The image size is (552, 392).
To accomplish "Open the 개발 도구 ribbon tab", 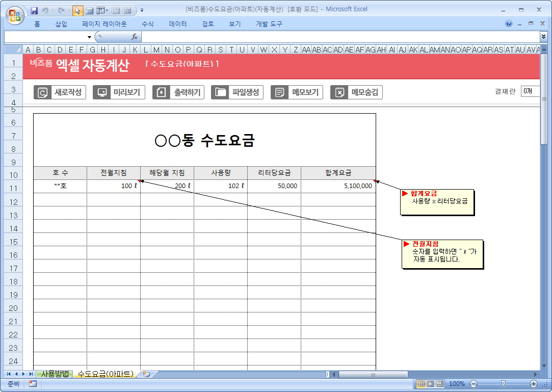I will click(x=269, y=24).
